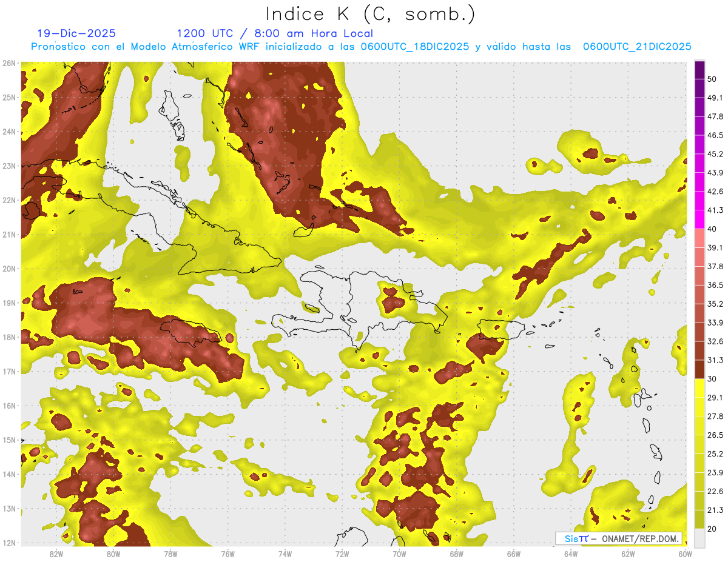Click the '60W' longitude label

point(686,554)
